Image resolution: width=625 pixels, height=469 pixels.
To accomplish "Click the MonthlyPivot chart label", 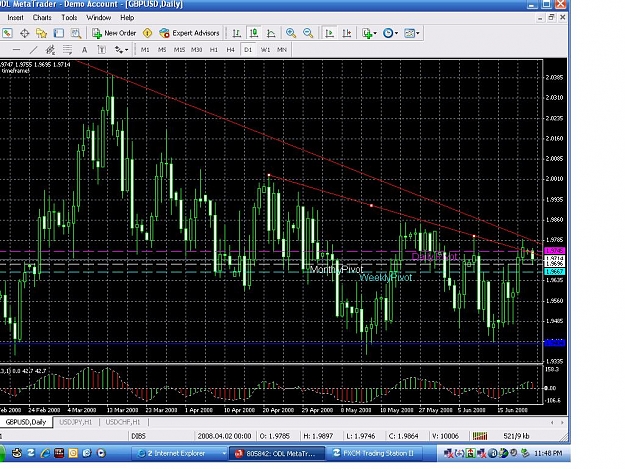I will pyautogui.click(x=336, y=270).
